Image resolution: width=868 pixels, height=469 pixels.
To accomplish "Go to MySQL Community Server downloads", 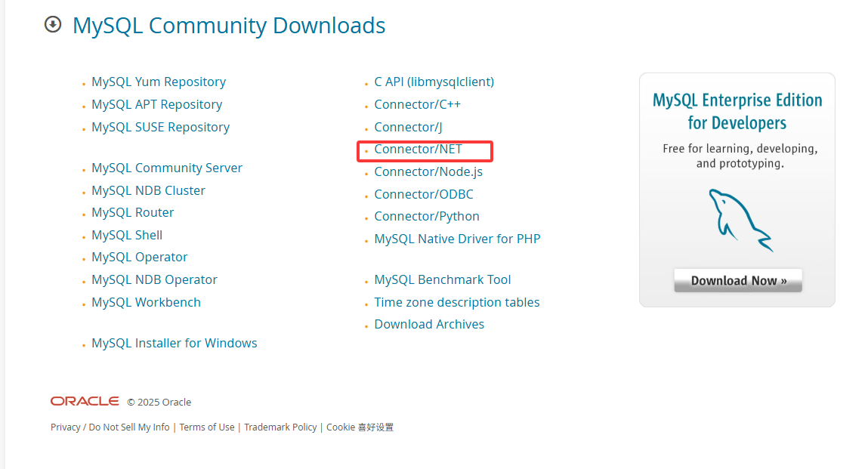I will tap(167, 168).
